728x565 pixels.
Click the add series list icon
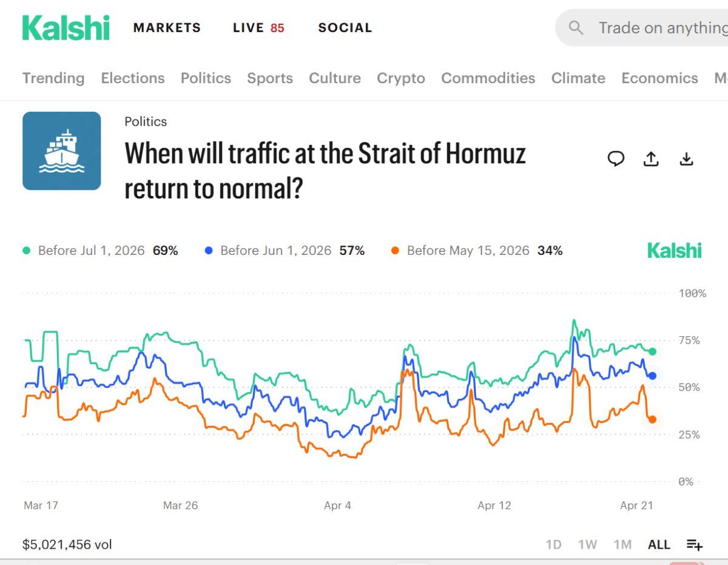coord(695,544)
